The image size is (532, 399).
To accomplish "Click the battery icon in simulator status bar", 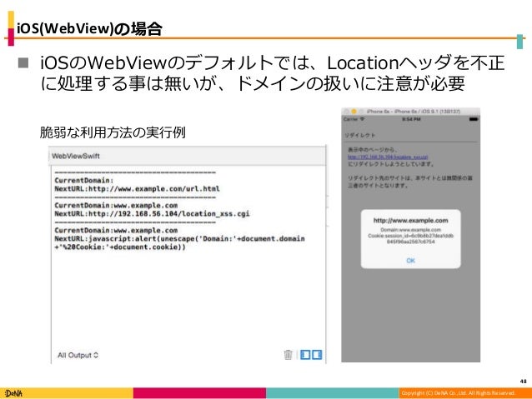I will (474, 119).
